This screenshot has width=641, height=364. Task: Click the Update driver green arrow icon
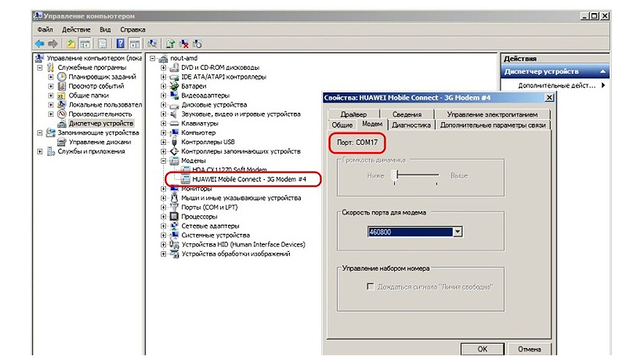tap(170, 44)
